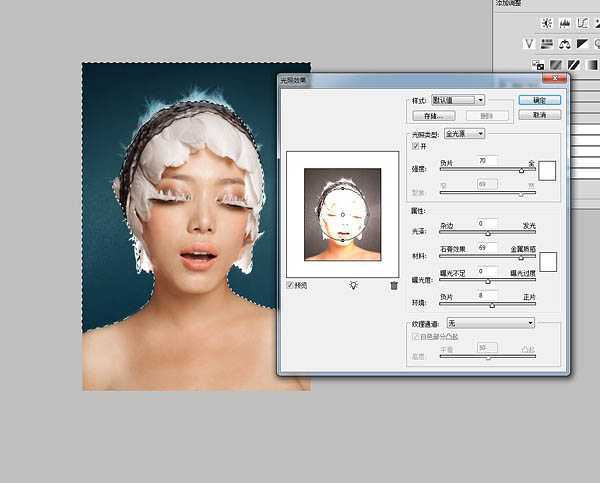The height and width of the screenshot is (483, 600).
Task: Open the 样式 (Style) dropdown showing 默认值
Action: (x=458, y=100)
